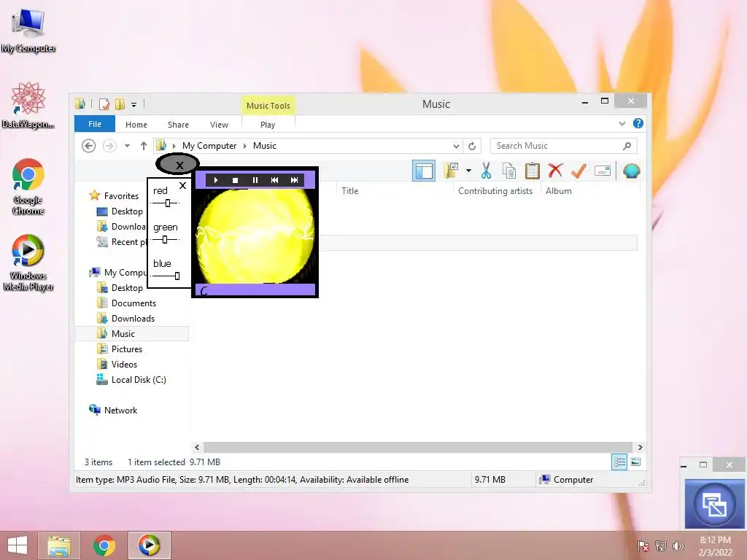The width and height of the screenshot is (747, 560).
Task: Open the Play tab under Music Tools
Action: pyautogui.click(x=268, y=124)
